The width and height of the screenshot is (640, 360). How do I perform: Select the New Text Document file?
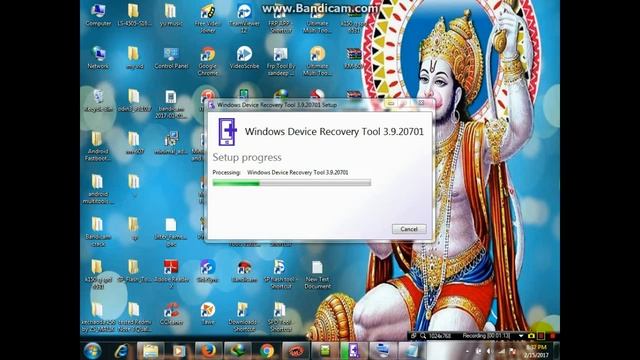(317, 274)
